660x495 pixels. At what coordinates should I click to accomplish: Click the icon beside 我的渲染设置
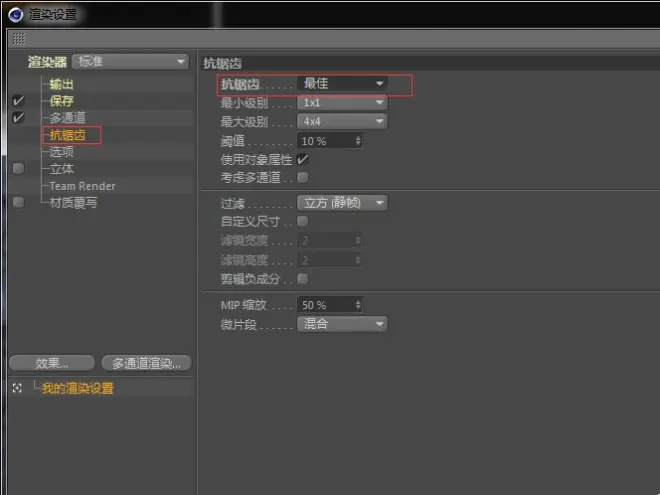tap(17, 388)
